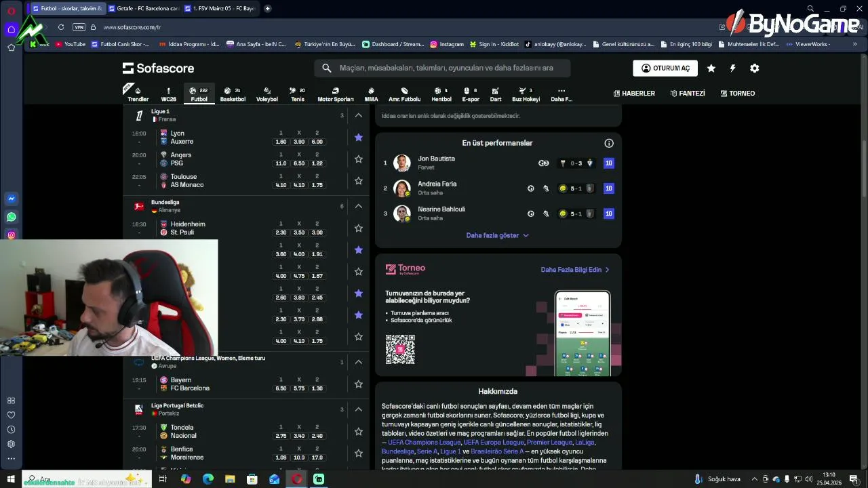
Task: Favorite the Heidenheim vs St. Pauli match
Action: tap(358, 228)
